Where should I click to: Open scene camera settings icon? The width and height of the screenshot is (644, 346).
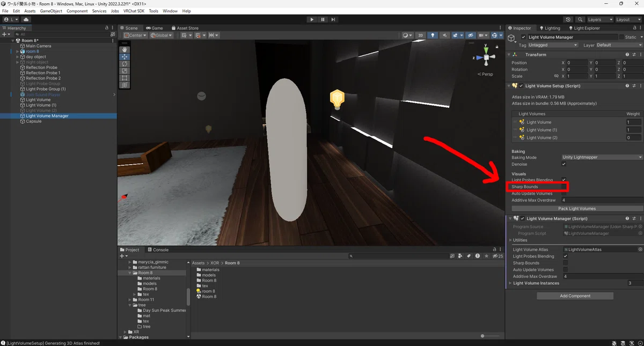pyautogui.click(x=482, y=35)
